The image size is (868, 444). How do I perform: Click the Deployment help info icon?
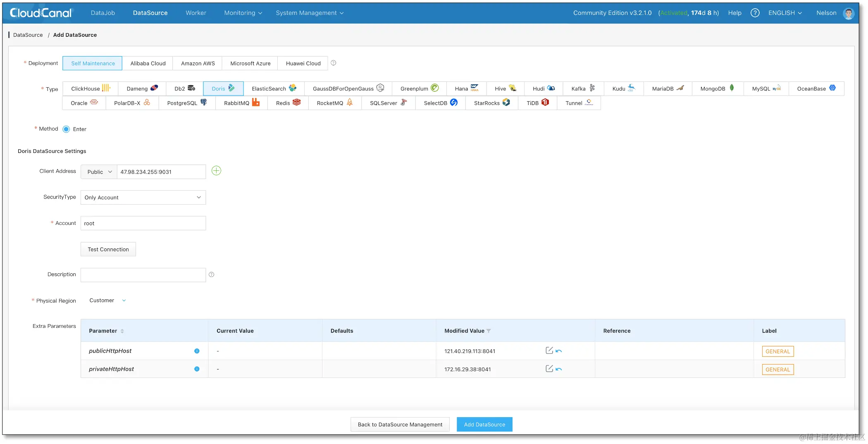point(334,63)
